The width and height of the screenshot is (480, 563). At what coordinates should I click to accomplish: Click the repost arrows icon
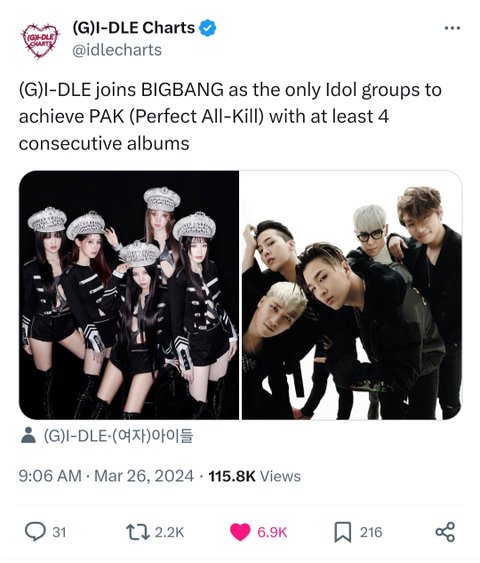pos(138,532)
